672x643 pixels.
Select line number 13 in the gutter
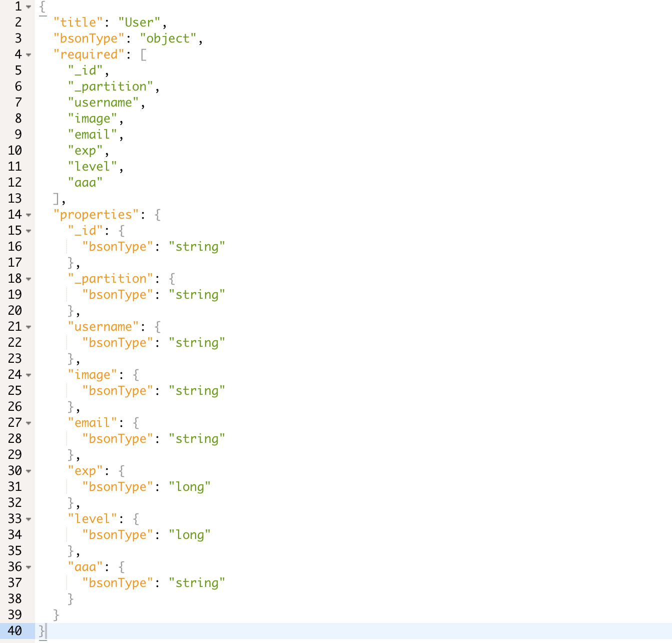pos(15,199)
